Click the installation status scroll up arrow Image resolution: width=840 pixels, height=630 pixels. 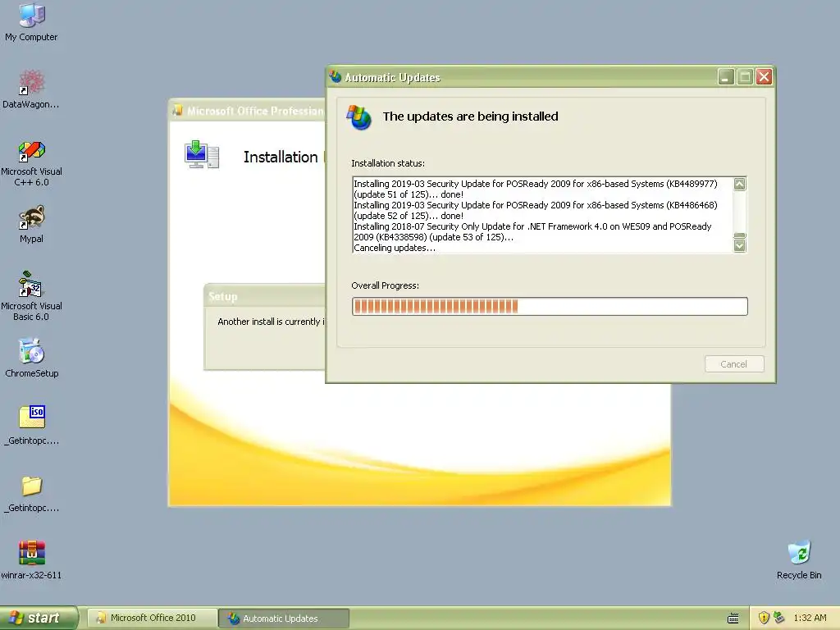740,185
